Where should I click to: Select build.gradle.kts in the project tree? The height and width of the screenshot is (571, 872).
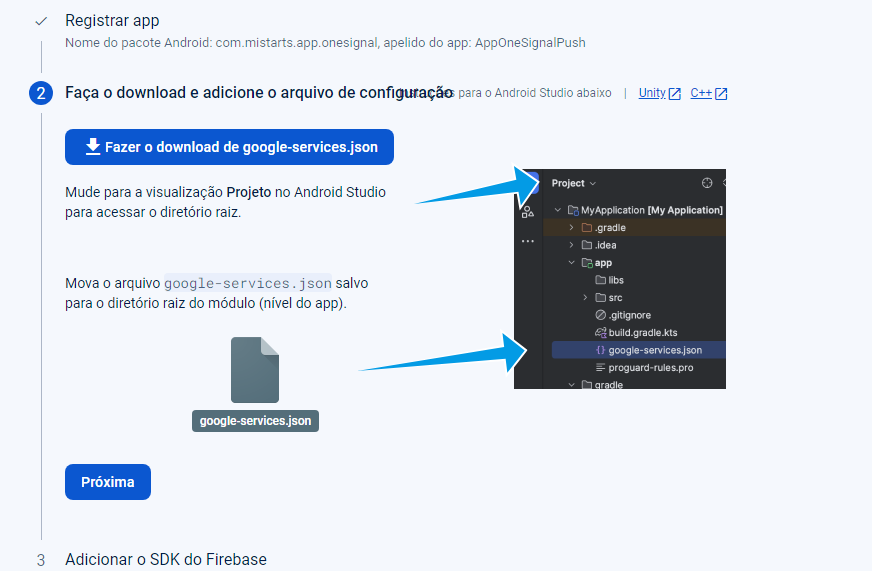636,332
